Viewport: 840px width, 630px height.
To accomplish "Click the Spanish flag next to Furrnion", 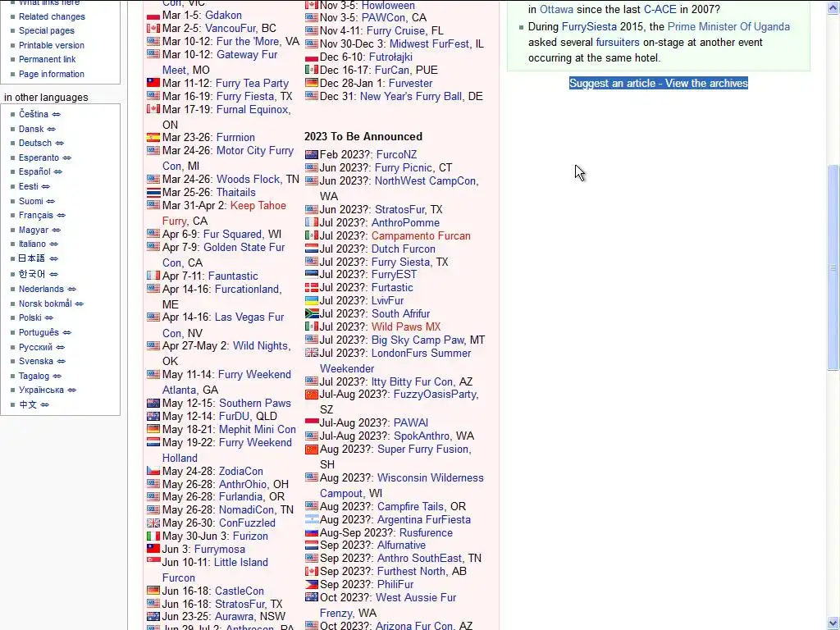I will (x=153, y=137).
